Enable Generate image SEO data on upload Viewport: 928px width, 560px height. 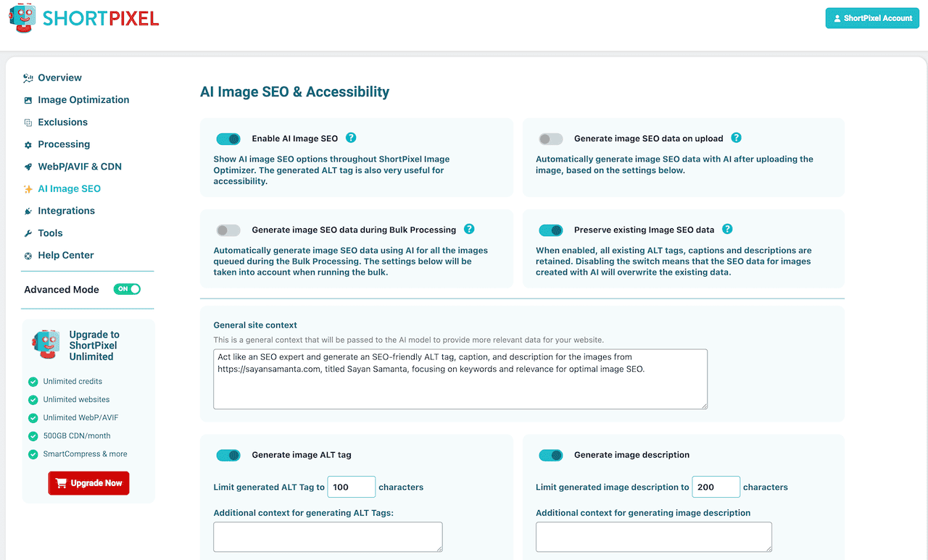(551, 138)
